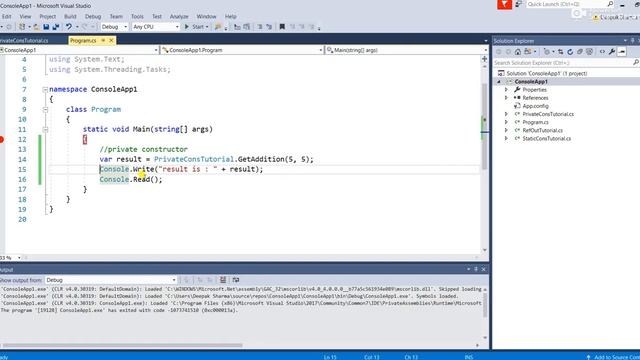Expand StaticConsTutorial.cs node arrow
The width and height of the screenshot is (640, 360).
[x=506, y=139]
